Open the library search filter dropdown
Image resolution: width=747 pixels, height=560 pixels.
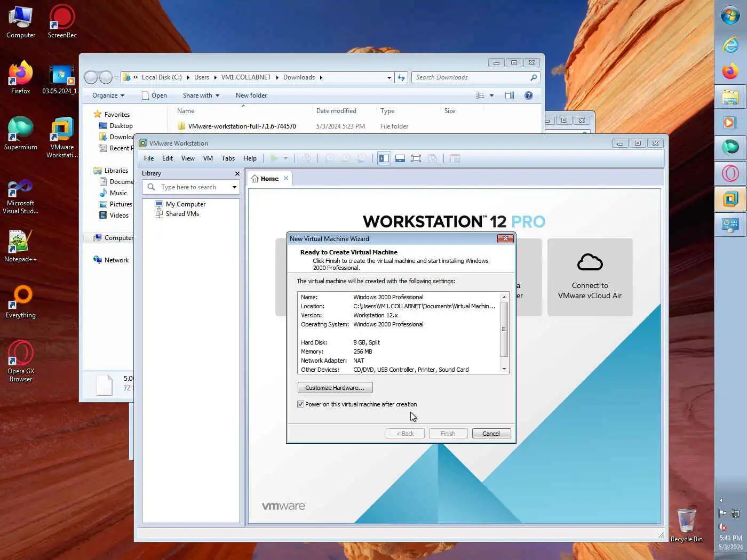(234, 187)
